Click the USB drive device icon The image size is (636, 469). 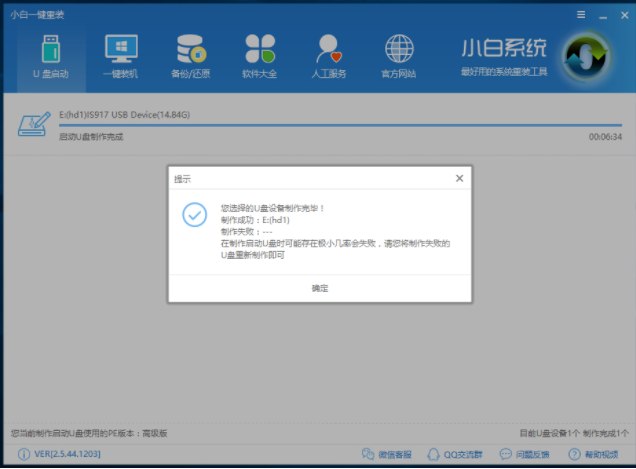33,124
